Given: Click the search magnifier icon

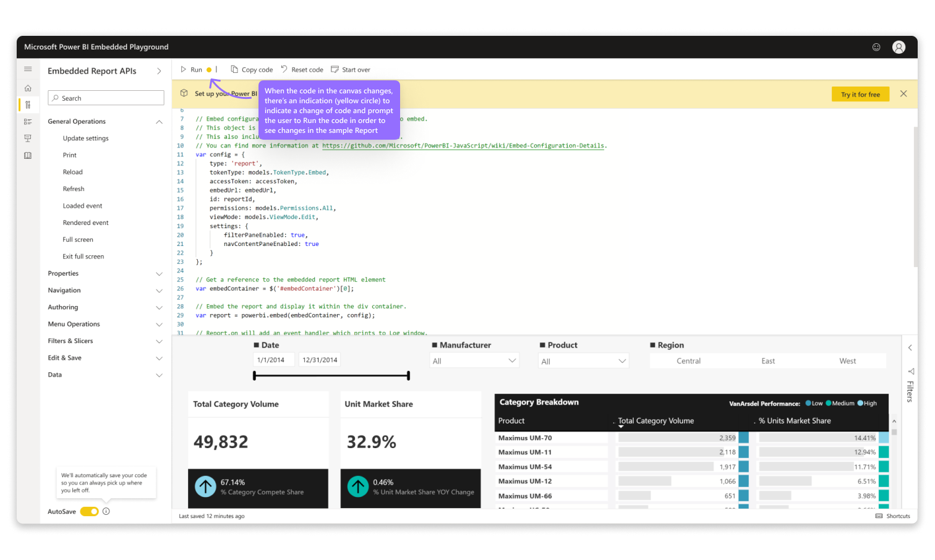Looking at the screenshot, I should click(x=56, y=98).
